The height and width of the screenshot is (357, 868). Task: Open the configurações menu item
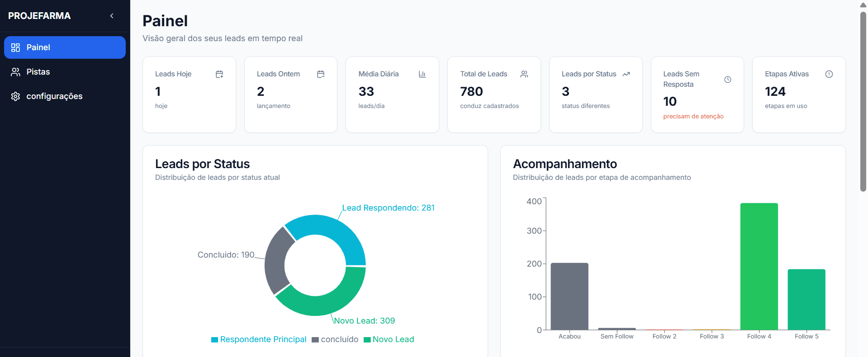tap(65, 96)
